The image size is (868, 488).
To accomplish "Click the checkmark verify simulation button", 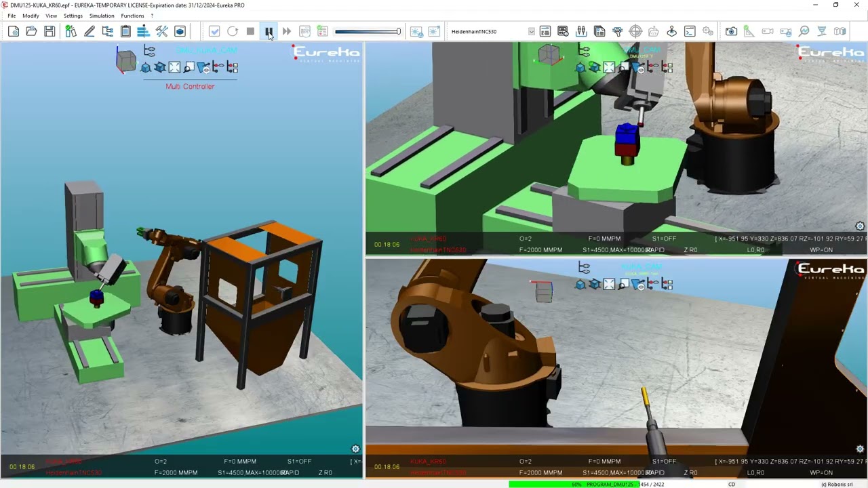I will point(214,31).
